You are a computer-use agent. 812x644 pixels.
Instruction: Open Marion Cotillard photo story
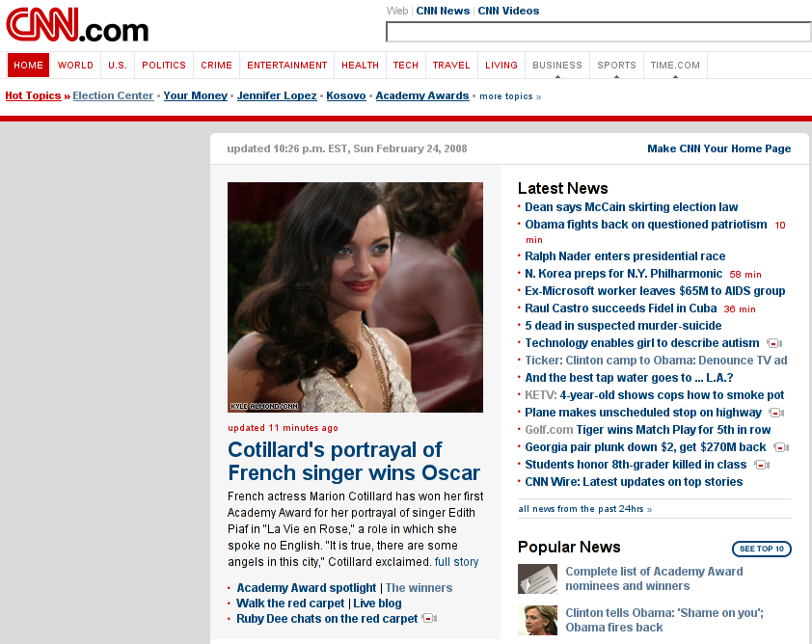click(x=355, y=297)
